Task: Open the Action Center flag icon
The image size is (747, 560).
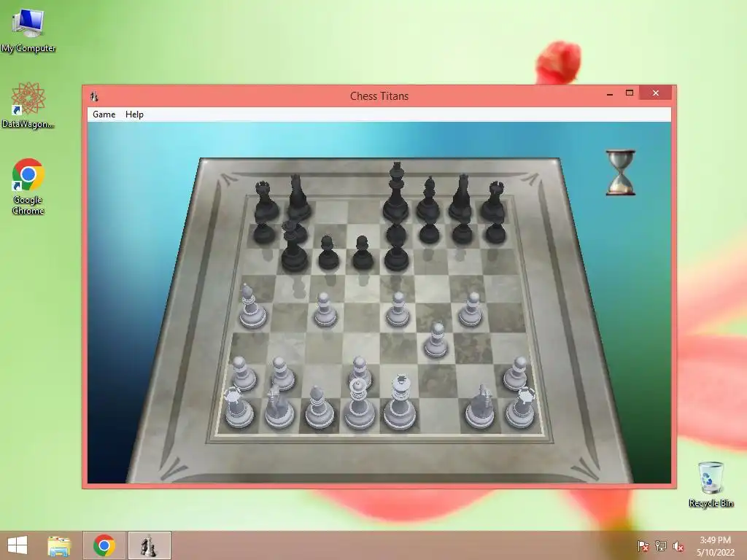Action: click(643, 546)
